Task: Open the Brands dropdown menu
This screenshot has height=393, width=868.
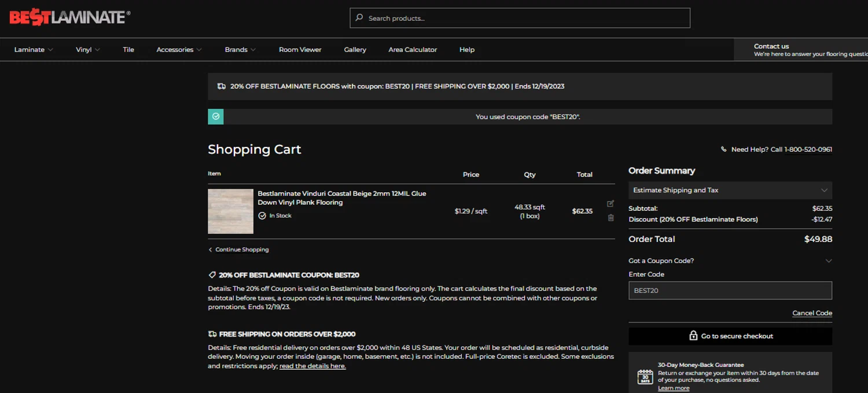Action: (x=240, y=50)
